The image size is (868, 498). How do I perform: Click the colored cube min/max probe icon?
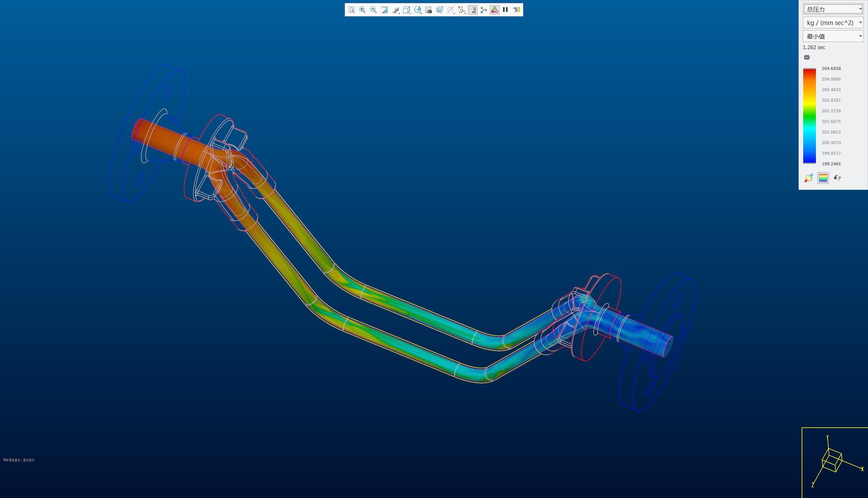(809, 178)
